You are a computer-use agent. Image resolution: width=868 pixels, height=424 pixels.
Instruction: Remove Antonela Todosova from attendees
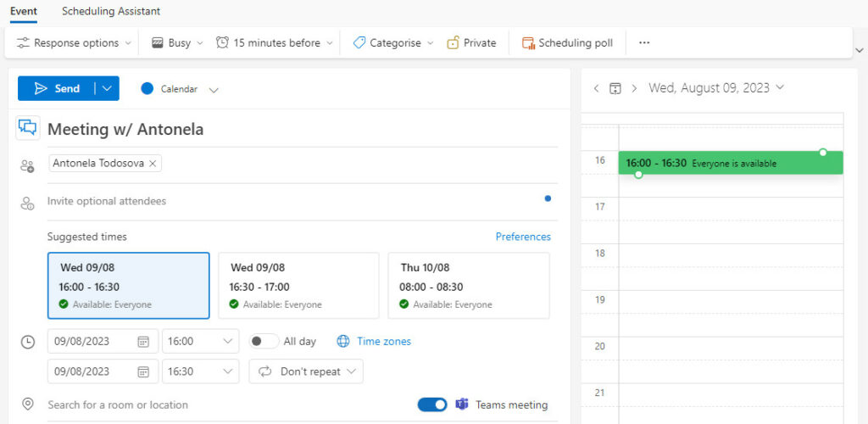153,164
